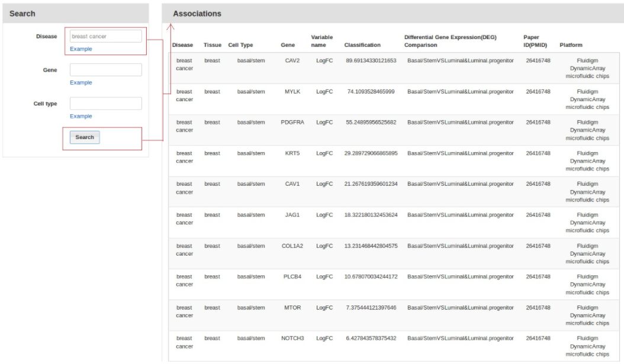Open the Example link under Disease
This screenshot has width=624, height=364.
click(81, 49)
